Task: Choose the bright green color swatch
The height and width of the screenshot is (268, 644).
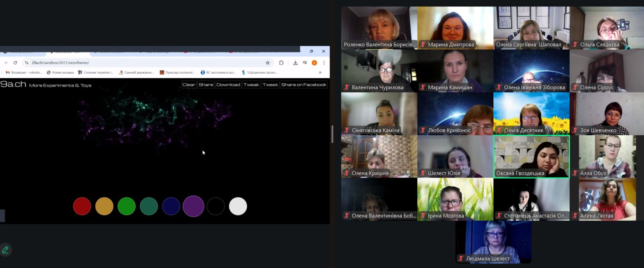Action: [x=126, y=206]
